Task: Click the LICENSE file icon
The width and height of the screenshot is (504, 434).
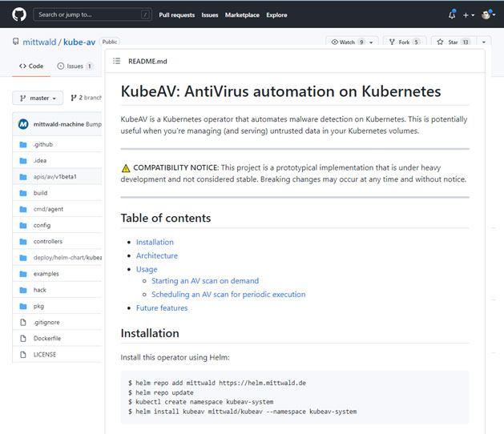Action: tap(22, 354)
